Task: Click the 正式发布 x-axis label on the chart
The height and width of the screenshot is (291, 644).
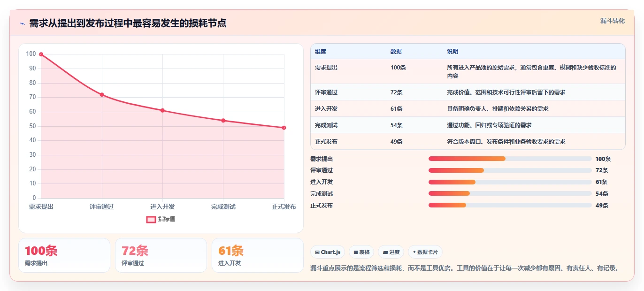Action: click(x=284, y=207)
